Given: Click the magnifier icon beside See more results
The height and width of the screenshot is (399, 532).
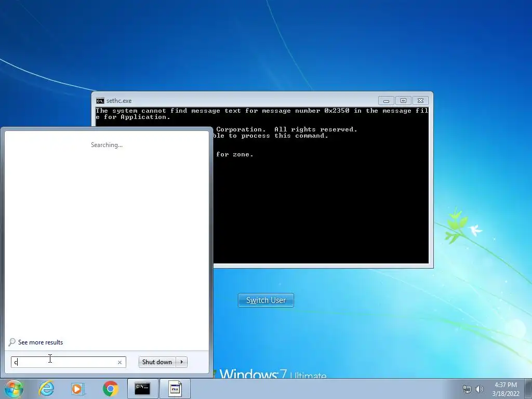Looking at the screenshot, I should 12,342.
